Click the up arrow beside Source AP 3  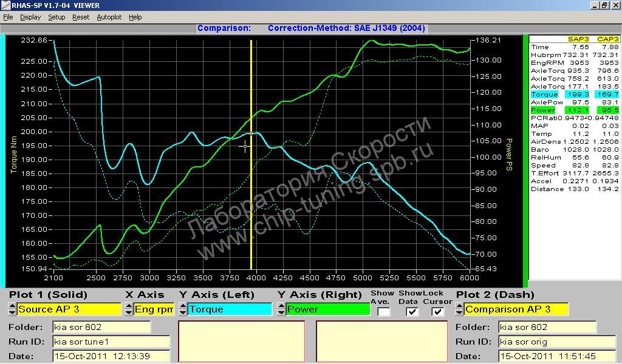(x=12, y=306)
